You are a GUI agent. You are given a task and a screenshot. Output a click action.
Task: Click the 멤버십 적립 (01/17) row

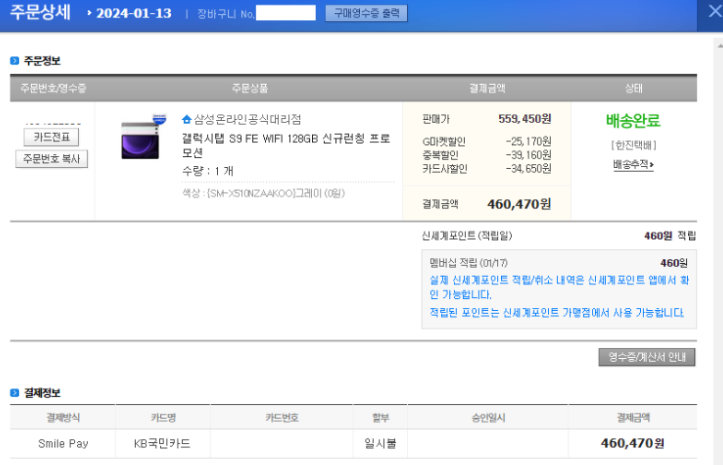click(558, 263)
